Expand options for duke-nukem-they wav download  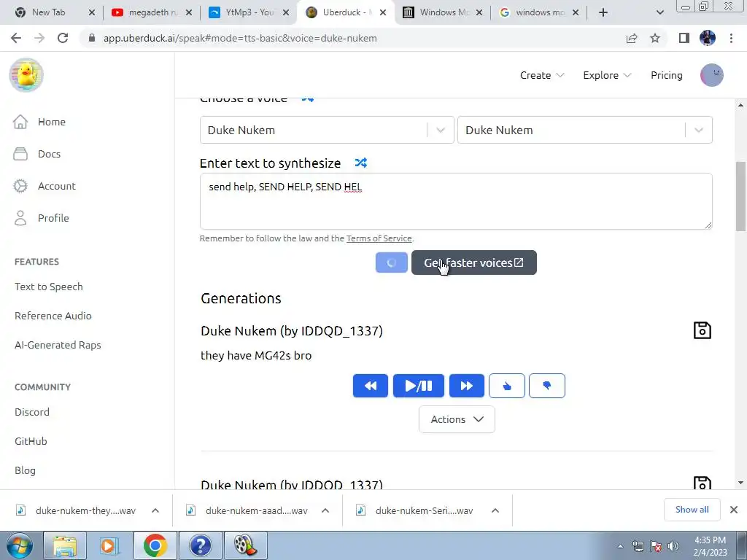(155, 510)
